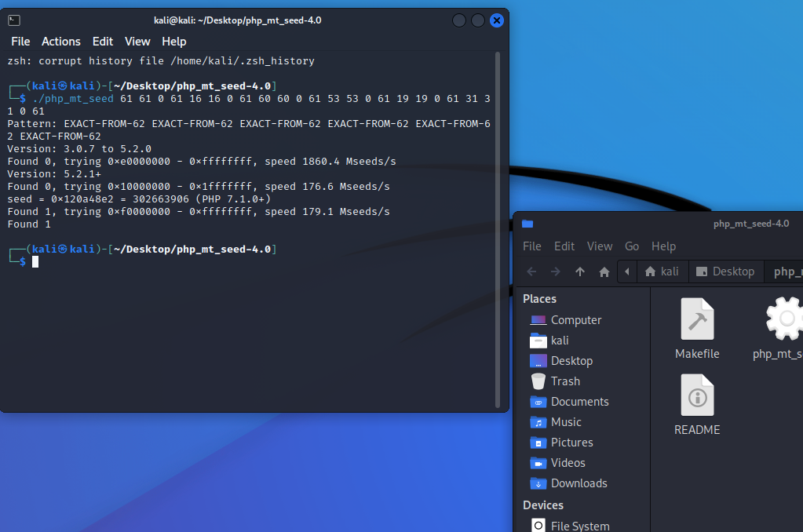Click the forward arrow in file manager

555,271
